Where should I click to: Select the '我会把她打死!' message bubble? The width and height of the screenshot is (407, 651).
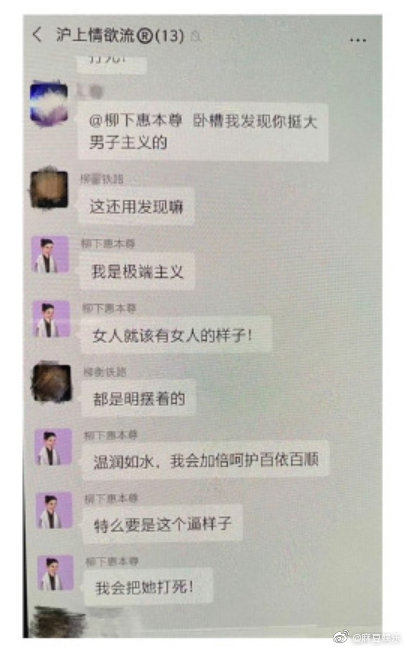pos(149,587)
